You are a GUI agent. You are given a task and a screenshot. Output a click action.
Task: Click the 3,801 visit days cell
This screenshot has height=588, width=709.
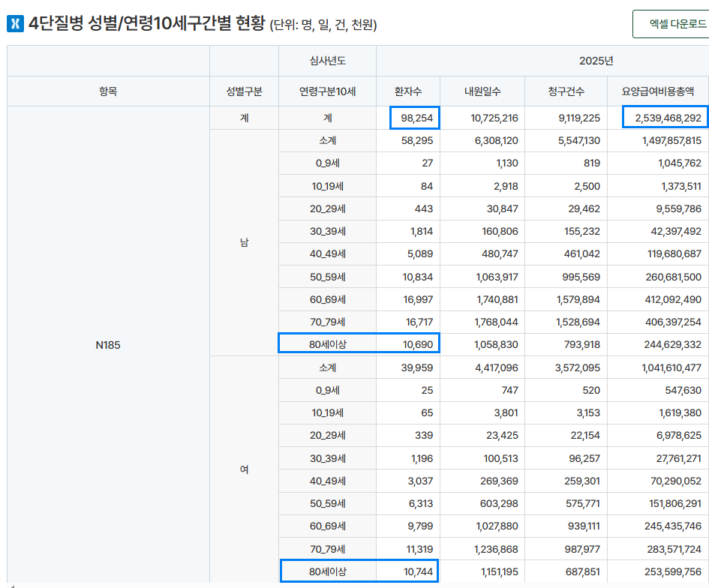482,412
